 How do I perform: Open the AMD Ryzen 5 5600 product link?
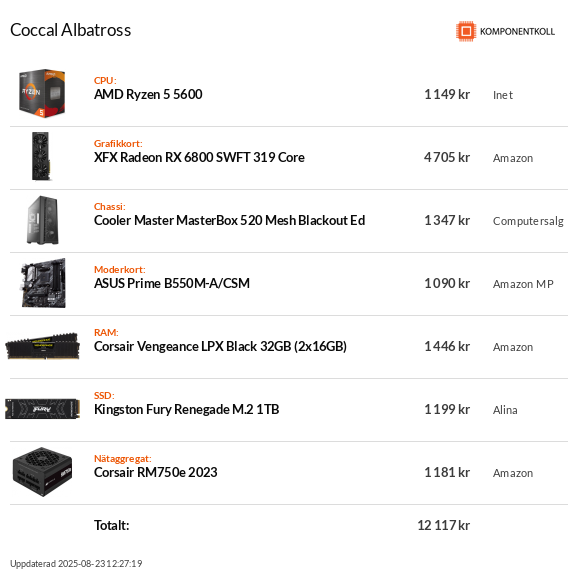(x=148, y=95)
